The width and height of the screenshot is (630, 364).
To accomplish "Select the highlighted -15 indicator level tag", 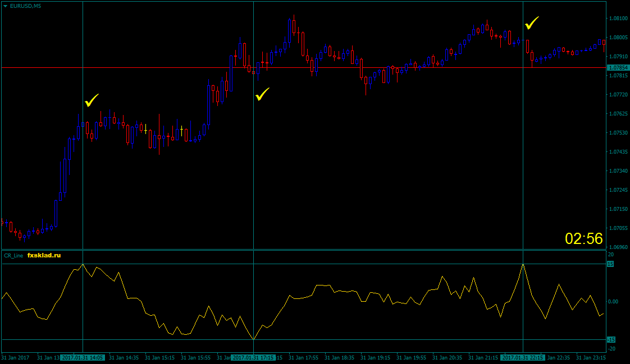I will [611, 339].
